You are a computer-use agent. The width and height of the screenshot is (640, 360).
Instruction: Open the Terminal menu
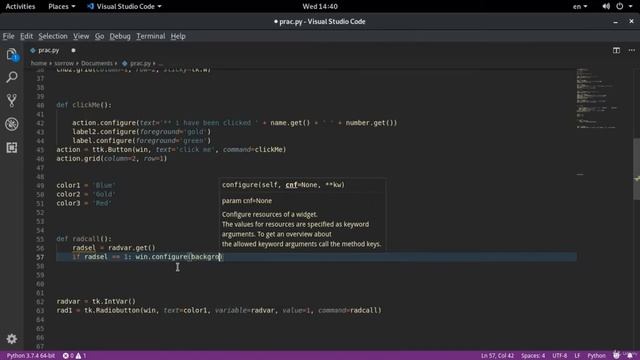151,36
